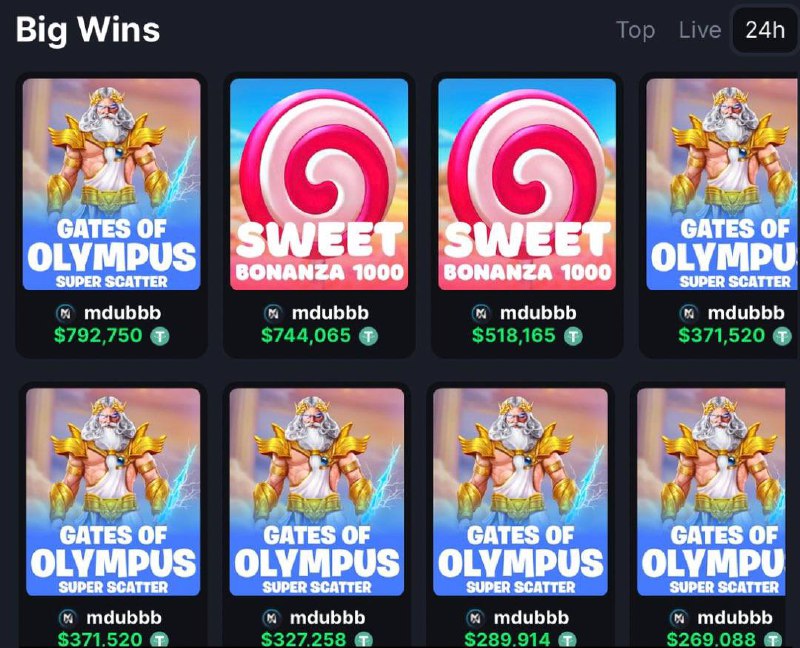Image resolution: width=800 pixels, height=648 pixels.
Task: Open the $327,258 Gates of Olympus thumbnail
Action: 317,492
